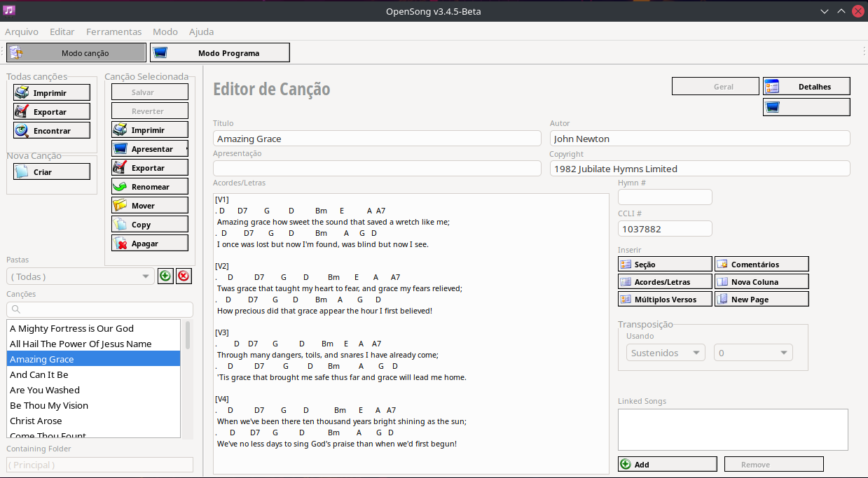Open the Sustenidos transposition dropdown
This screenshot has width=868, height=478.
click(x=664, y=353)
